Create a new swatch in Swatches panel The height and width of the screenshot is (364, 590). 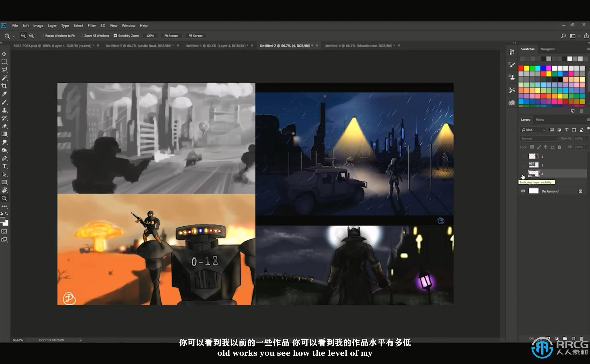pyautogui.click(x=573, y=111)
